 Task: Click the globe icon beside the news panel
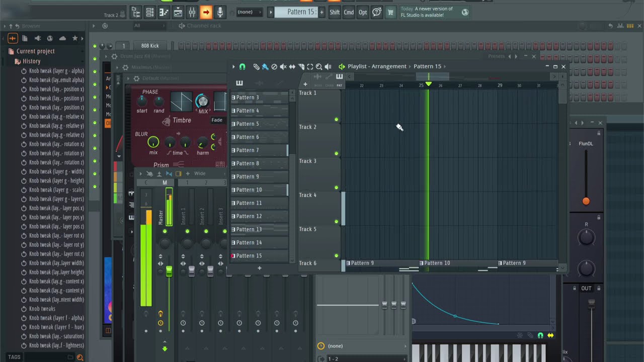465,12
